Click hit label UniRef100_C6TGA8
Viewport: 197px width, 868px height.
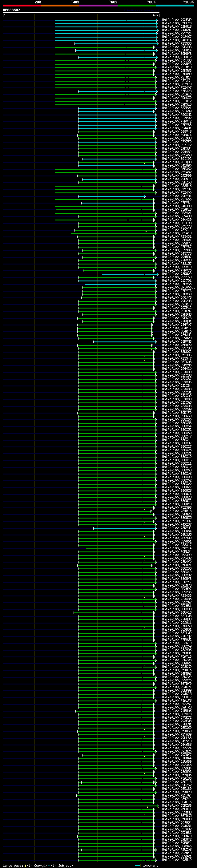[177, 362]
